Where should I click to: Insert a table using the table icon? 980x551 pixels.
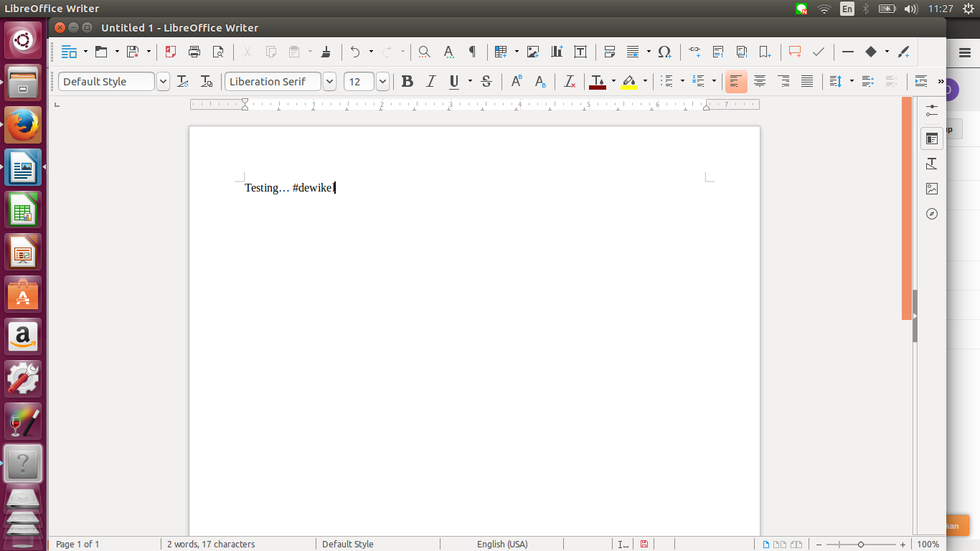point(501,52)
